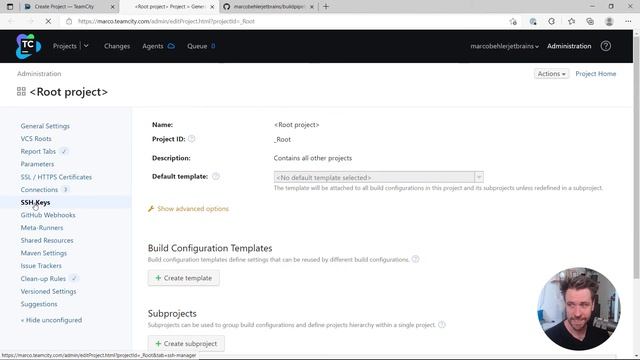Click the help icon next to Default template
Screen dimensions: 640x360
tap(216, 176)
